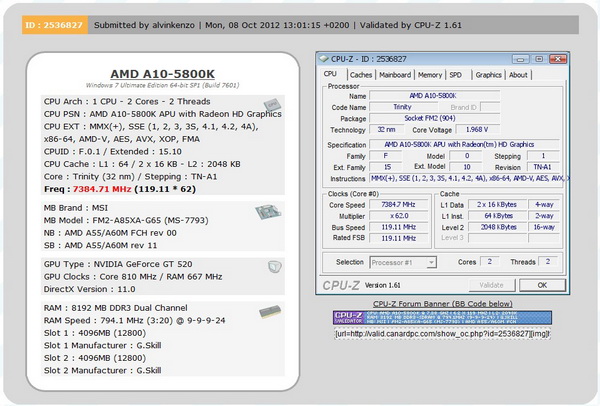Open the About tab
The image size is (600, 406).
point(518,75)
